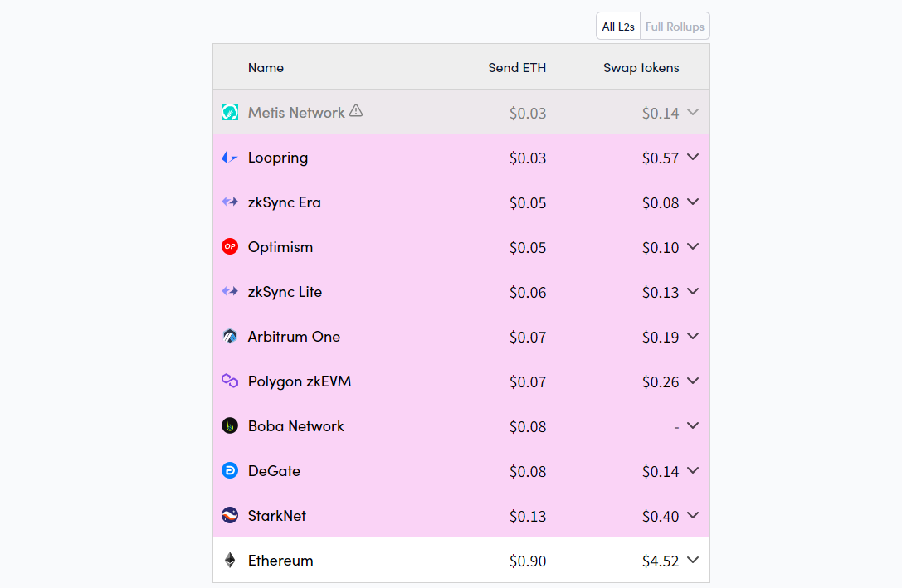Open the zkSync Lite row name

285,292
